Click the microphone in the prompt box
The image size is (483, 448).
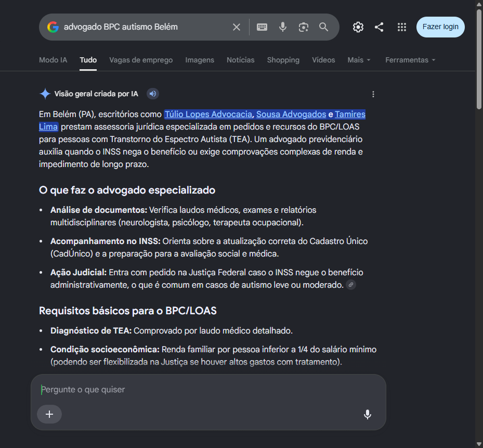[x=367, y=414]
